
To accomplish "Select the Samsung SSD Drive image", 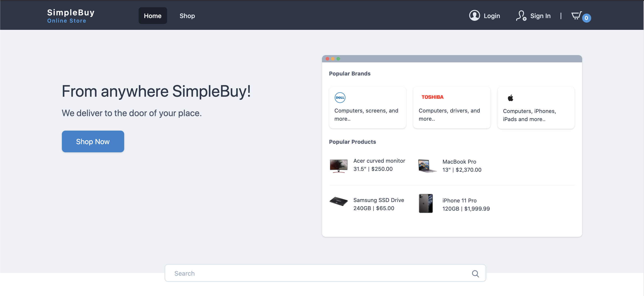I will [x=338, y=201].
